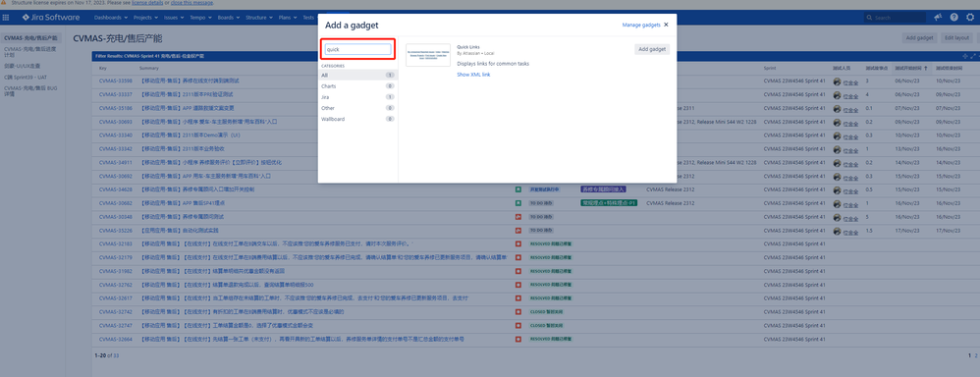Click the Quick Links gadget thumbnail
This screenshot has height=377, width=980.
pos(429,54)
